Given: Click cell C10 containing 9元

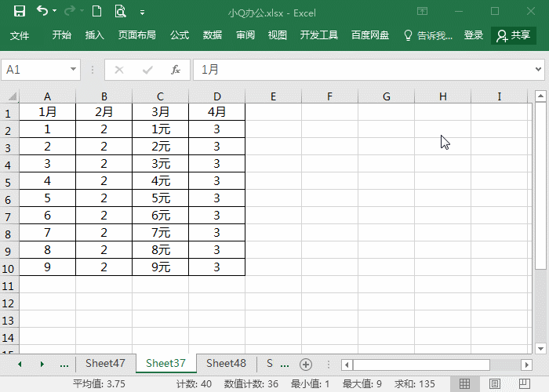Looking at the screenshot, I should tap(160, 267).
